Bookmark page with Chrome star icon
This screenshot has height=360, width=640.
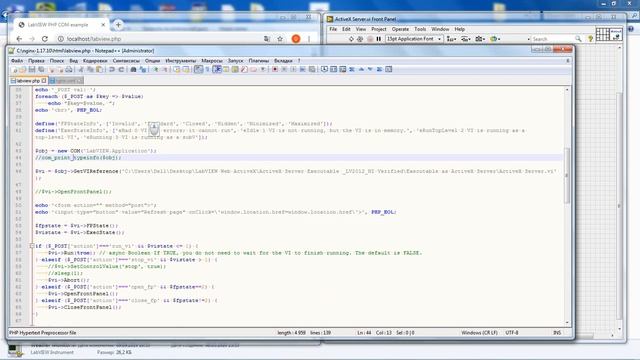coord(280,39)
